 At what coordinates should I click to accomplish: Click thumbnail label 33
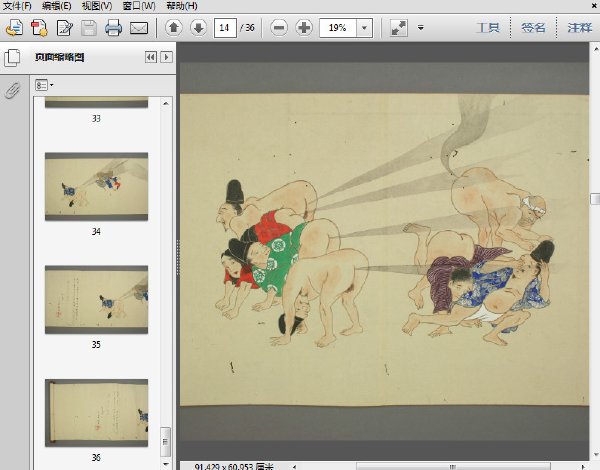pos(96,119)
